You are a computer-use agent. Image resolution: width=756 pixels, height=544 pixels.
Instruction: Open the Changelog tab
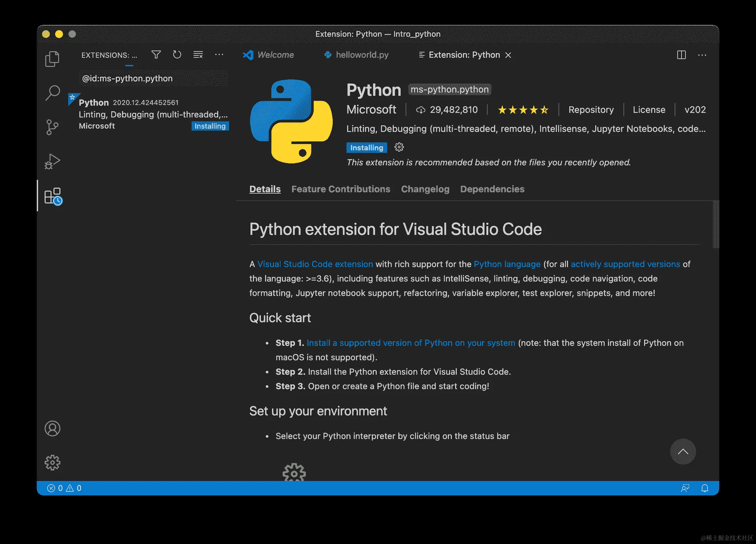(x=425, y=189)
